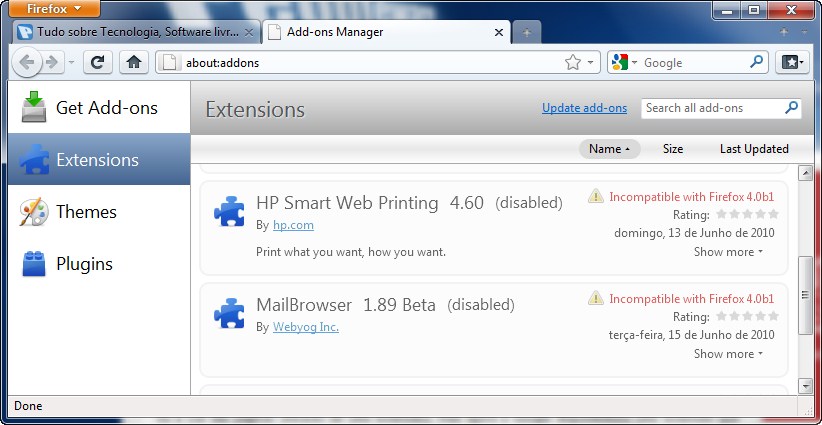Open the Themes category

99,212
